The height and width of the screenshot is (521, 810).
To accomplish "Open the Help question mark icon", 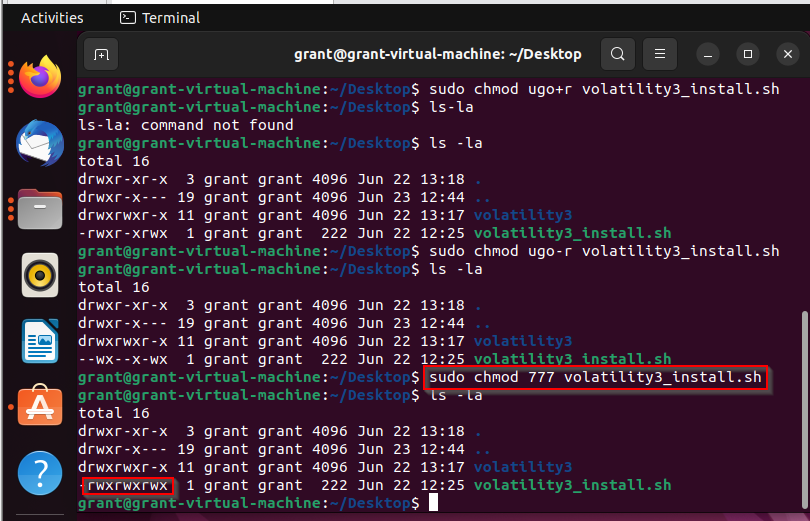I will (40, 473).
